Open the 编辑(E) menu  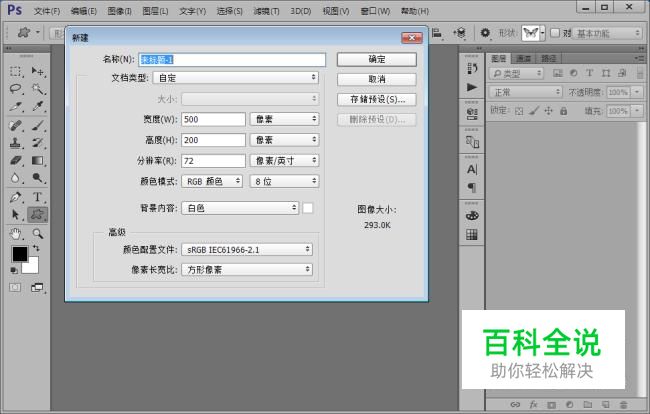84,11
